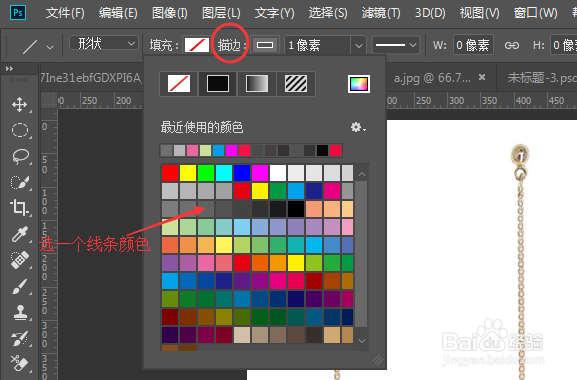Switch to the a.jpg @ 66.7% tab

pos(432,78)
